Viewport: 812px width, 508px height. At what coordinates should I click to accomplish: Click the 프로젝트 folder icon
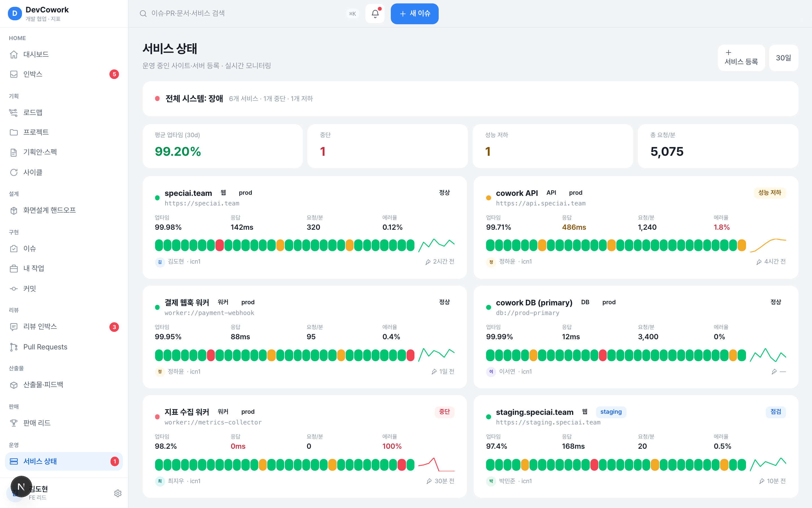pyautogui.click(x=14, y=132)
